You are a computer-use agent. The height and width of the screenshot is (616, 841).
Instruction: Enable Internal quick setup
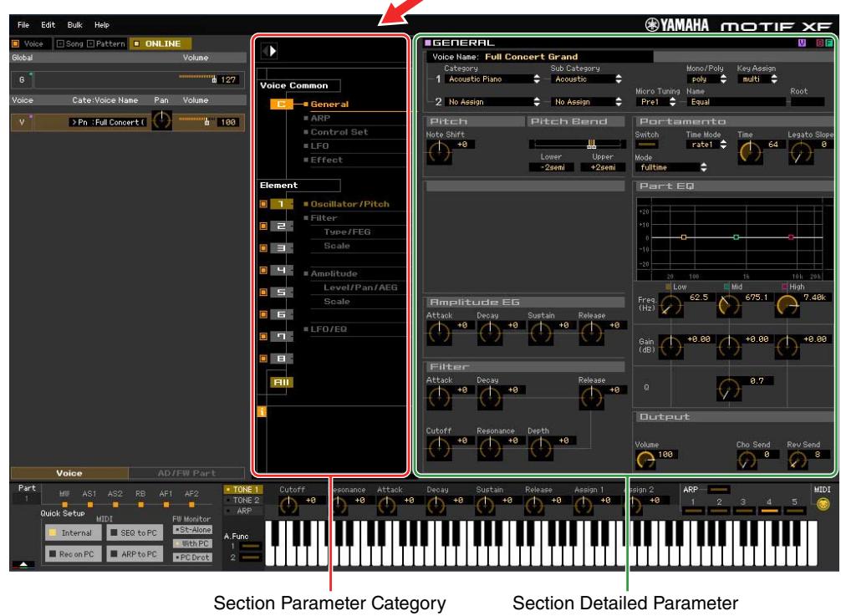73,533
